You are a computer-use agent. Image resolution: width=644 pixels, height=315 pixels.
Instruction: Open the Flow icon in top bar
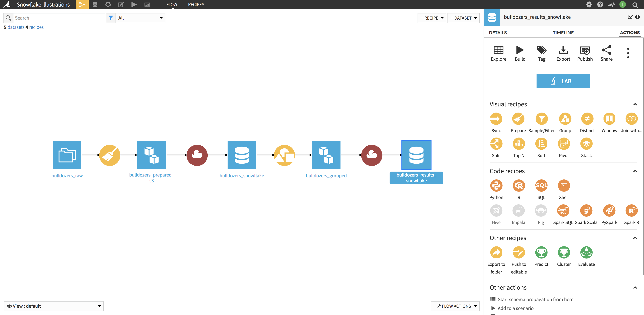point(82,4)
